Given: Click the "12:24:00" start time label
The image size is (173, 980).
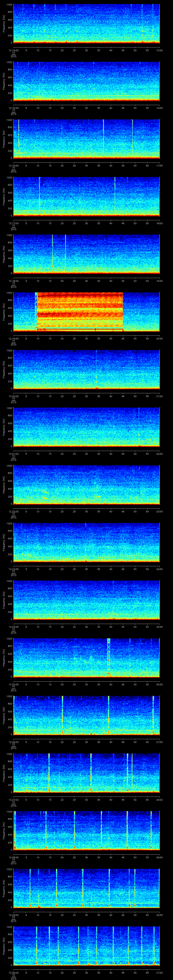Looking at the screenshot, I should (x=13, y=627).
